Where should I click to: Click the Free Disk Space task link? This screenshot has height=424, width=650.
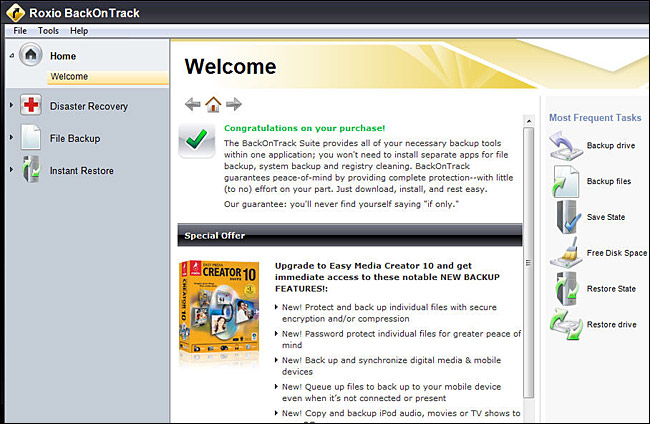point(616,253)
